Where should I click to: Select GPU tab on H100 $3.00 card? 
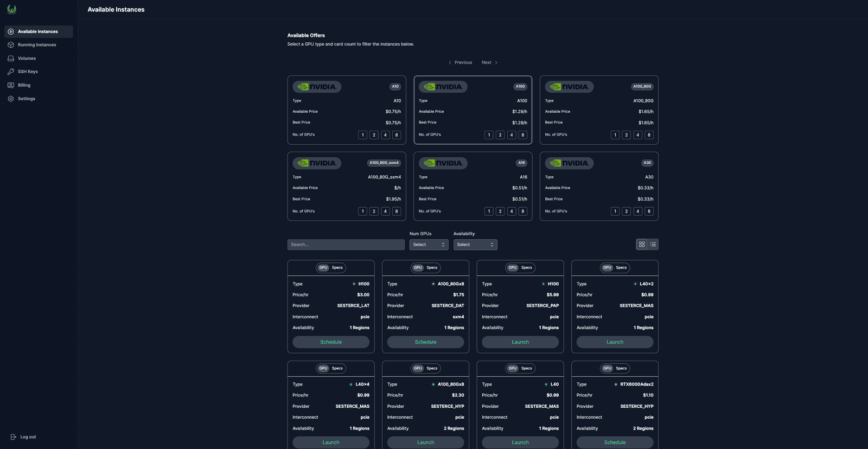323,267
